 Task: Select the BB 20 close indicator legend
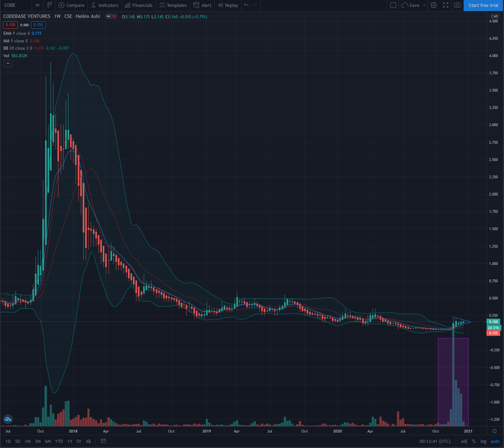coord(36,48)
